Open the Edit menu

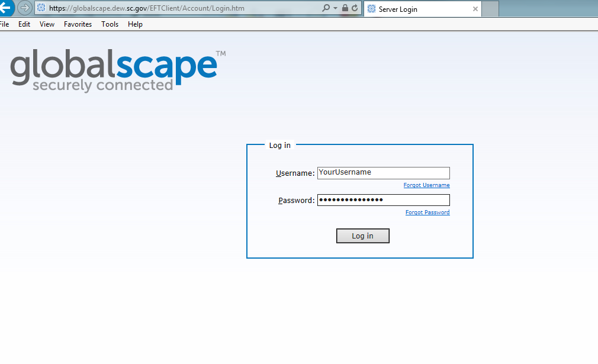24,24
